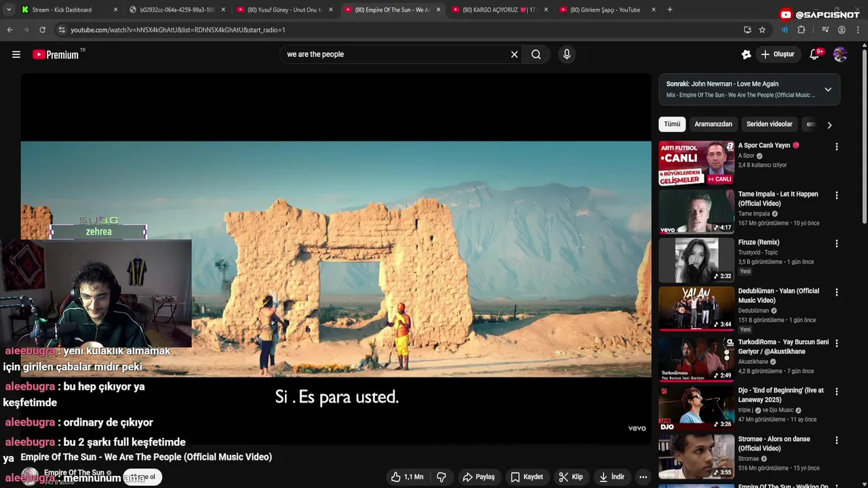Expand the Sonraki playlist panel chevron
The height and width of the screenshot is (488, 868).
tap(828, 89)
